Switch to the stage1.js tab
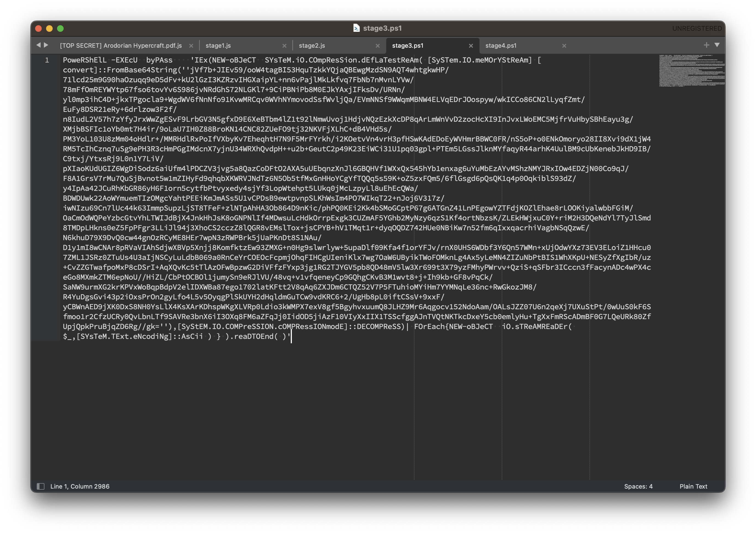 [x=218, y=46]
